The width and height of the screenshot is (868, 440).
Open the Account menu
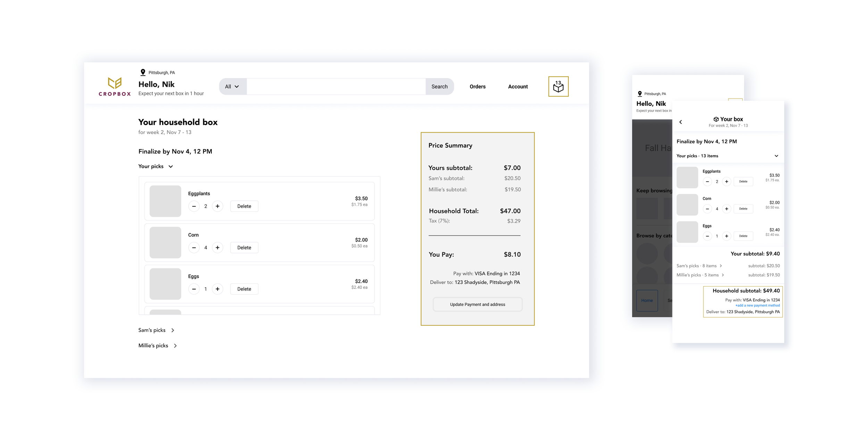tap(518, 86)
